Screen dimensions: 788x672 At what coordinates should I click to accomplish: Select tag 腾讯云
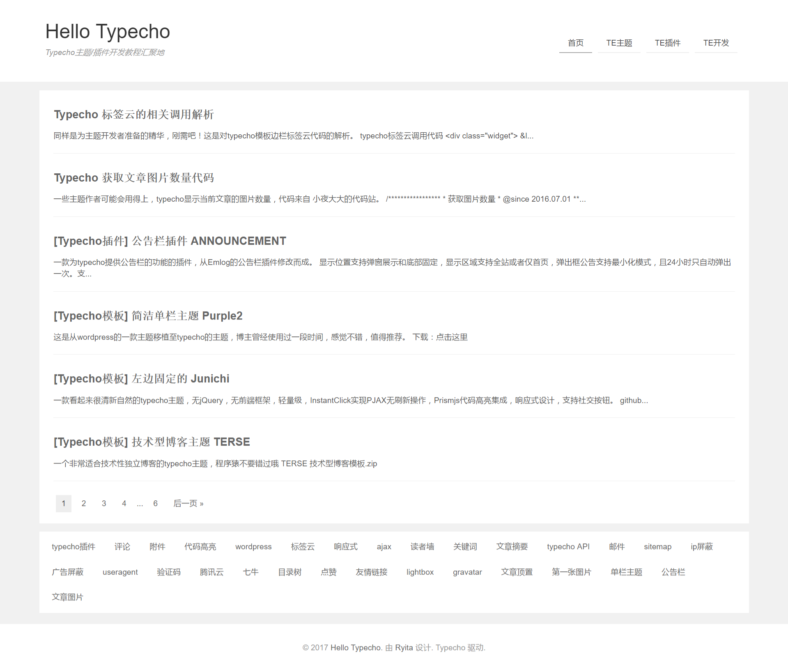[x=212, y=572]
